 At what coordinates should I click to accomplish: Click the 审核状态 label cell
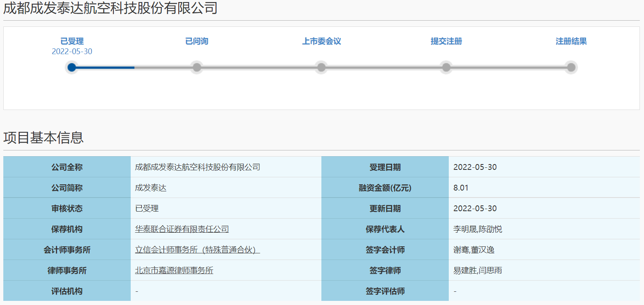click(x=67, y=208)
